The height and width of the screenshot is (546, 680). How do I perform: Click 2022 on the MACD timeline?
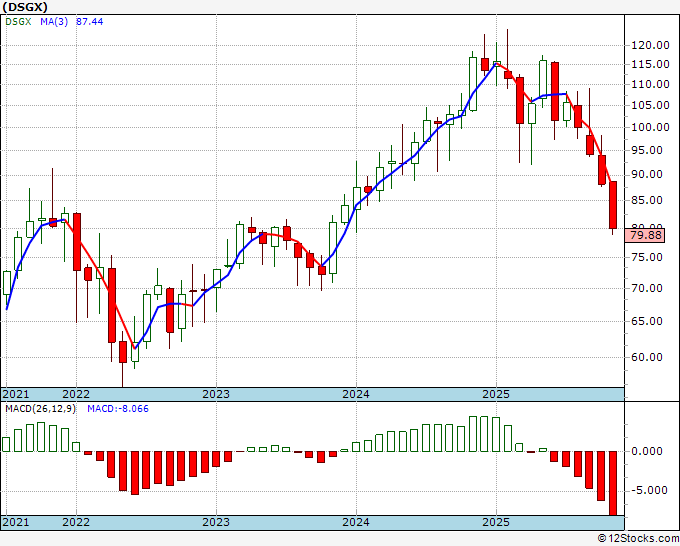click(76, 522)
